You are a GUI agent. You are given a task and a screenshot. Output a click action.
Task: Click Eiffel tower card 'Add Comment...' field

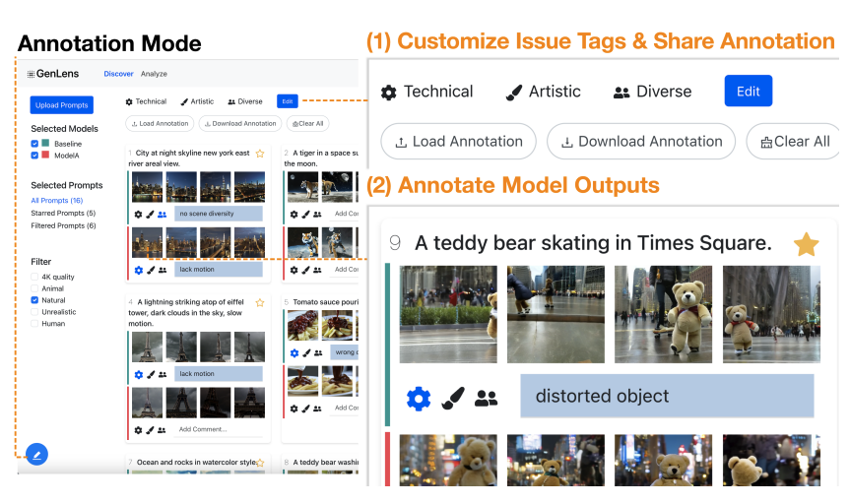tap(219, 429)
